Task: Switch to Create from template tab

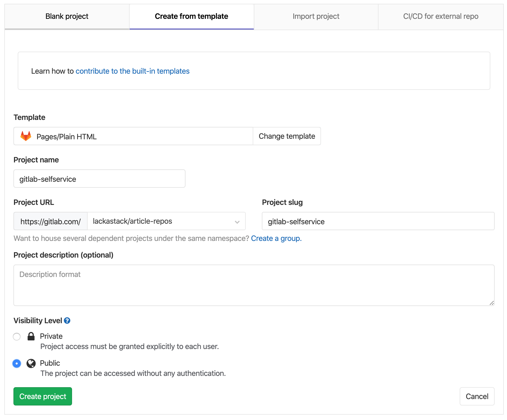Action: 191,16
